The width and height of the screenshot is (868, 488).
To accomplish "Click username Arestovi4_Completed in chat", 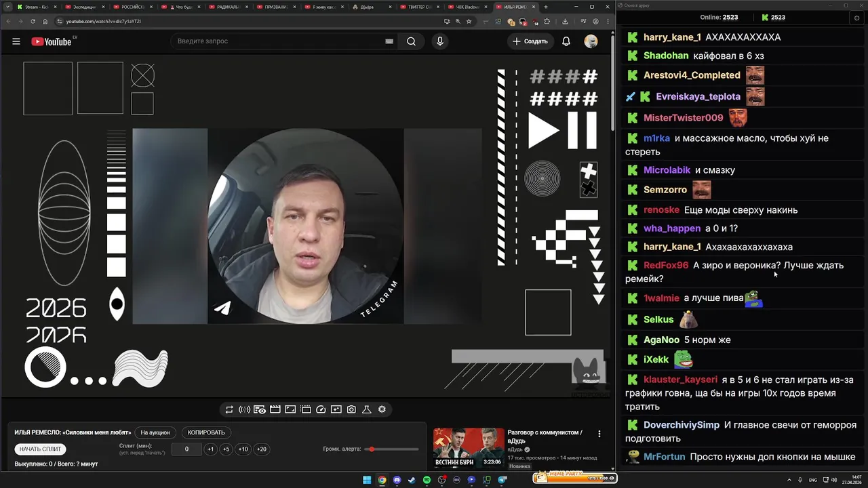I will (692, 75).
